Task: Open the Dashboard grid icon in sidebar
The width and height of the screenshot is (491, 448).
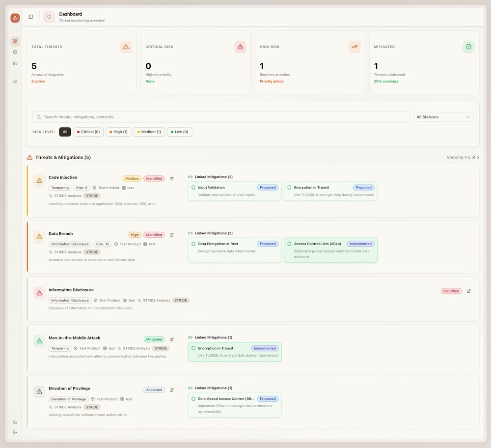Action: (15, 41)
